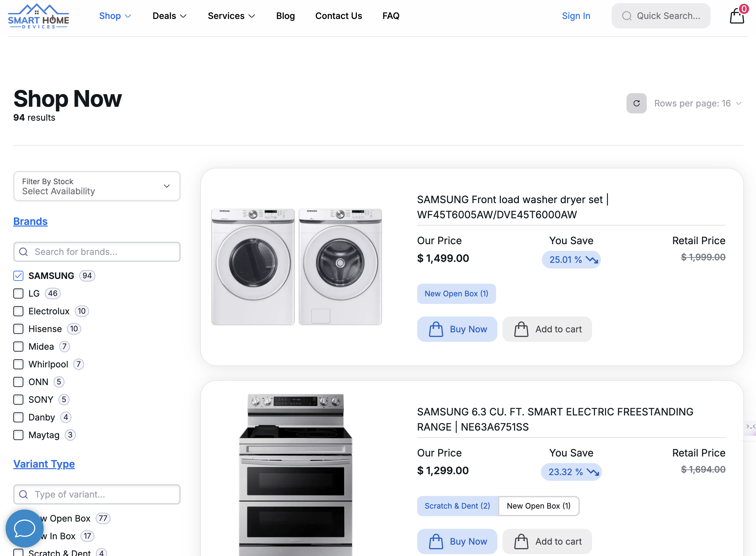Enable the Whirlpool brand filter
Viewport: 756px width, 556px height.
click(19, 364)
